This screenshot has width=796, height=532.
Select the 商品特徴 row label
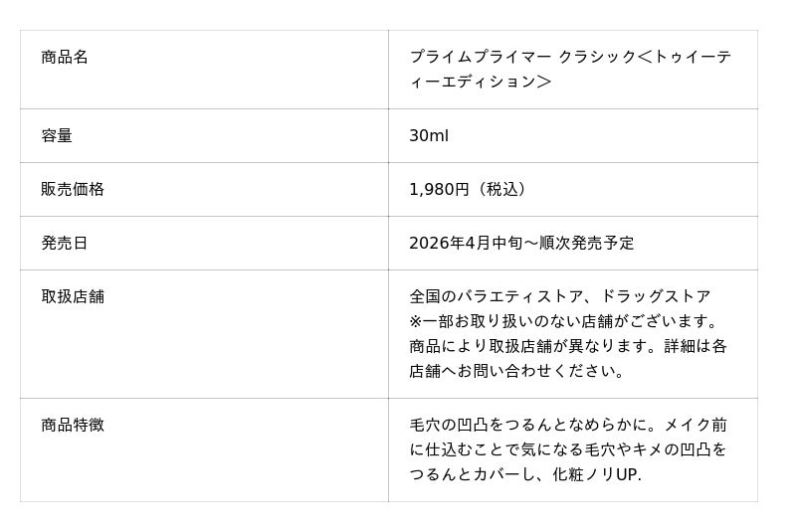[x=73, y=425]
